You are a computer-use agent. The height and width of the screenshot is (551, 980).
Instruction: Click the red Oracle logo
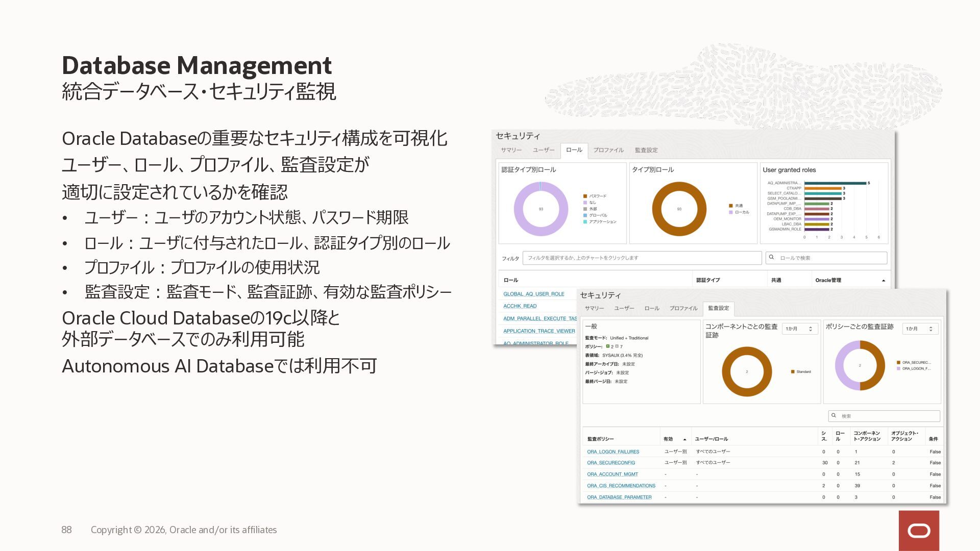[919, 531]
